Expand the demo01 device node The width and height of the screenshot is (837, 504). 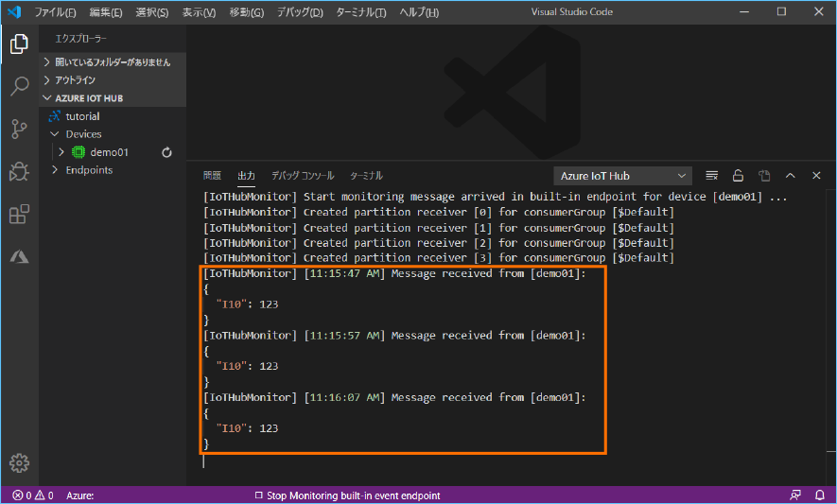(x=62, y=152)
